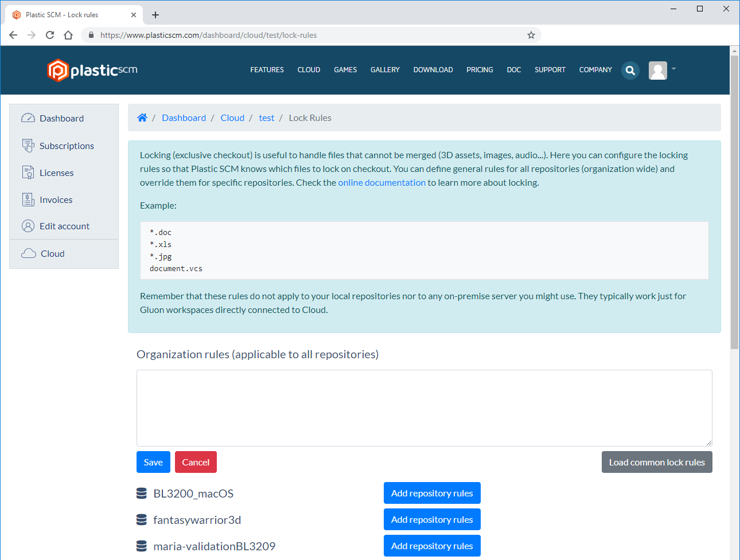Open the GAMES menu item
Screen dimensions: 740x560
345,70
